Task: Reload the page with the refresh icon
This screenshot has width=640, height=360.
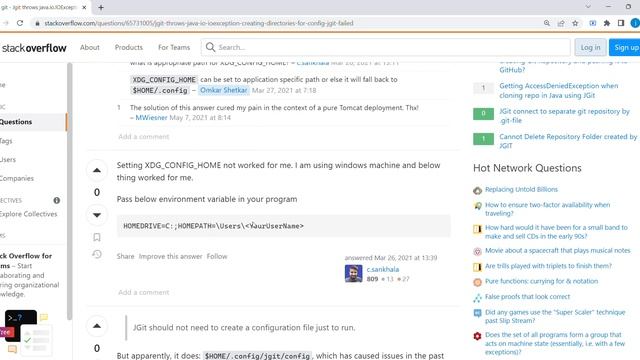Action: 20,23
